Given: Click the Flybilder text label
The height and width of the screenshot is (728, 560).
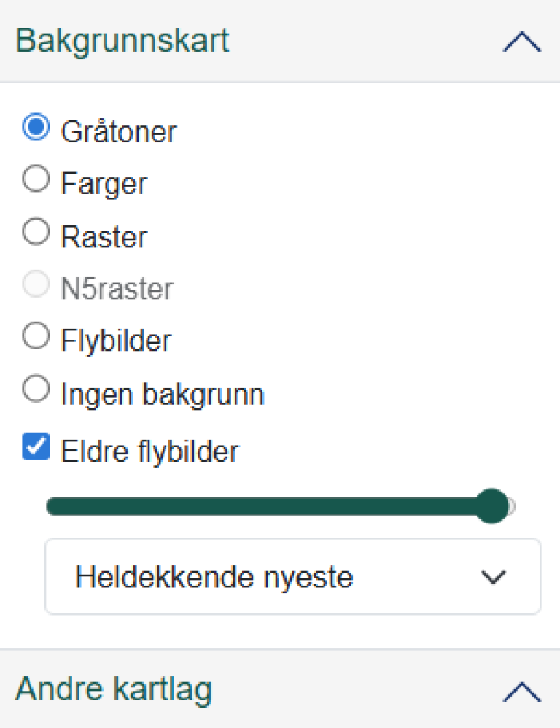Looking at the screenshot, I should pyautogui.click(x=116, y=341).
